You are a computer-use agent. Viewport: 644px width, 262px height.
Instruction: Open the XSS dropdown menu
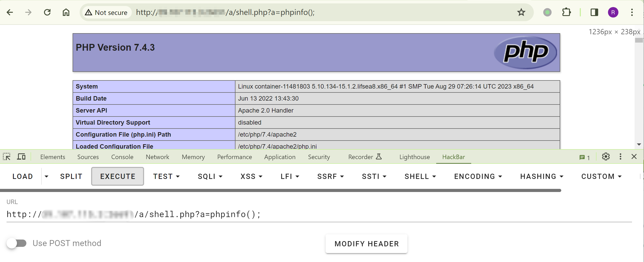(x=251, y=177)
